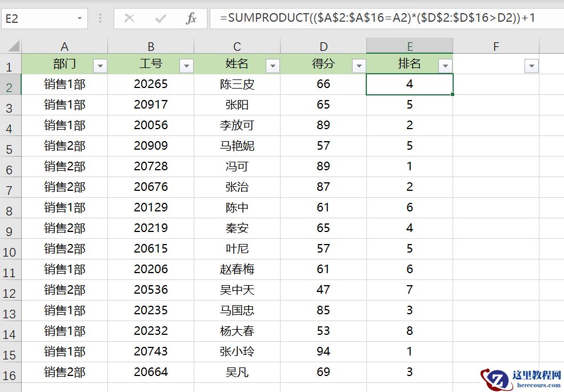Screen dimensions: 564x392
Task: Select column B header
Action: click(151, 46)
